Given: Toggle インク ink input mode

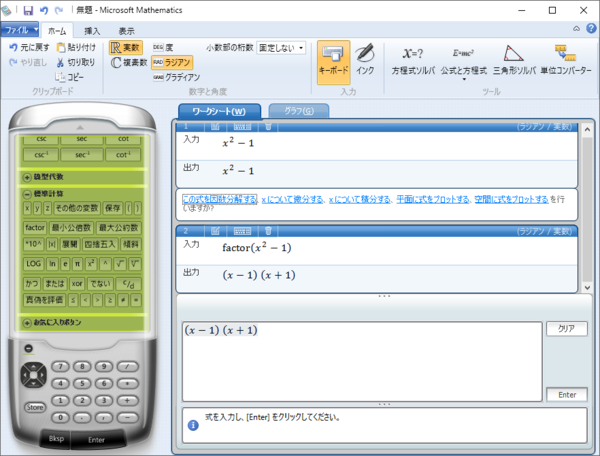Looking at the screenshot, I should (365, 60).
